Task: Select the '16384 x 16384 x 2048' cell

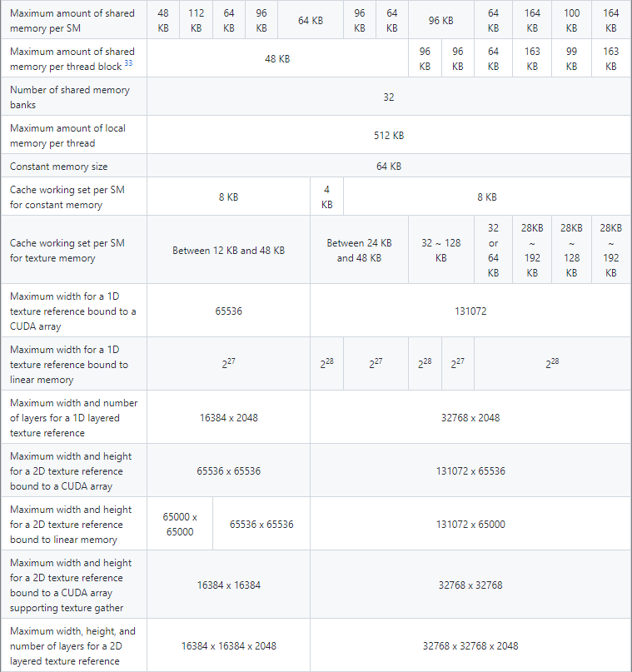Action: pyautogui.click(x=228, y=645)
